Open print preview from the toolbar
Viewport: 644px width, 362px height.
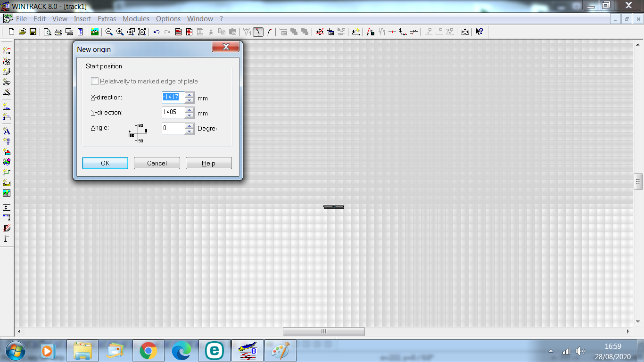tap(48, 32)
